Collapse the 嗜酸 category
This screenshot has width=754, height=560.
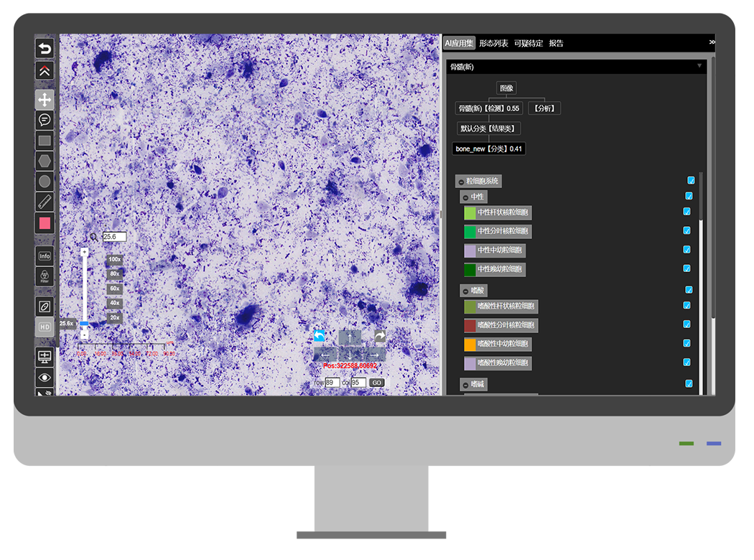[465, 291]
